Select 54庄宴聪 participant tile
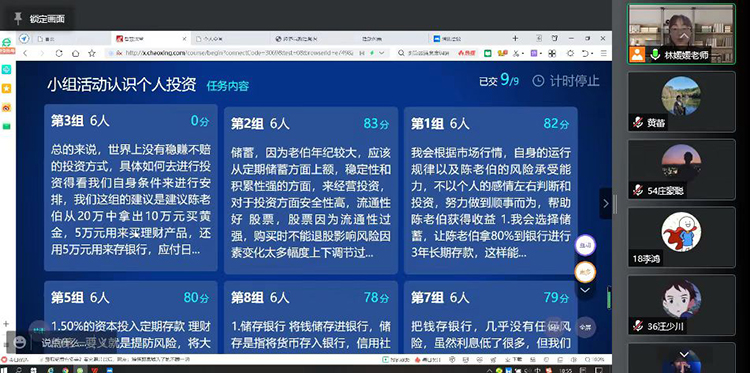 click(x=681, y=169)
